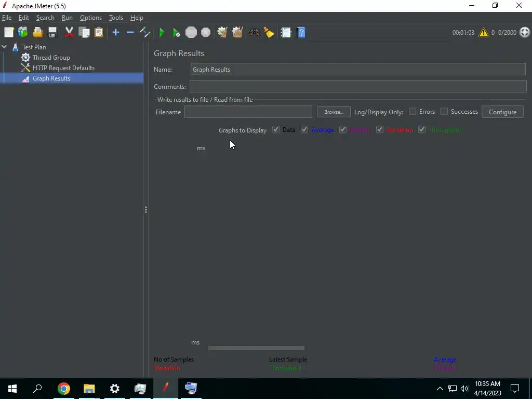Copy the selected element in toolbar
Screen dimensions: 532x399
tap(84, 33)
